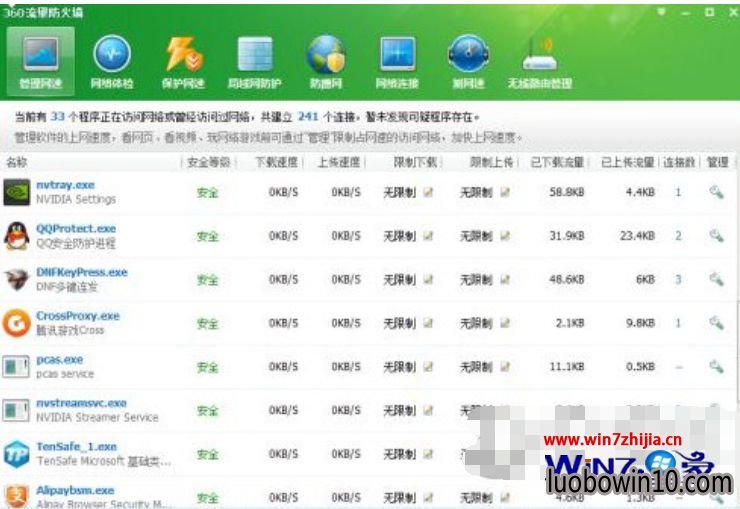Click the TP icon of TenSafe_1.exe

tap(17, 454)
